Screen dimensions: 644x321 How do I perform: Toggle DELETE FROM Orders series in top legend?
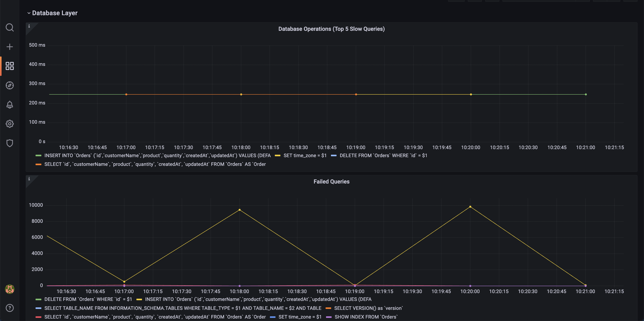(383, 156)
